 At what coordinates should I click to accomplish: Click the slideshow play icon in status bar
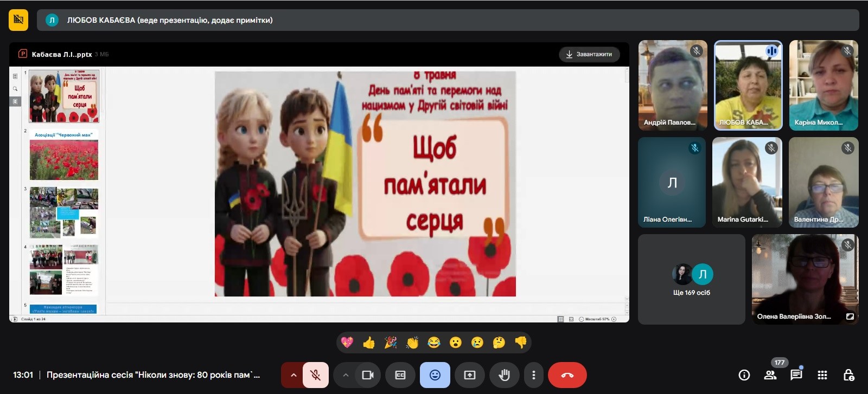[15, 319]
